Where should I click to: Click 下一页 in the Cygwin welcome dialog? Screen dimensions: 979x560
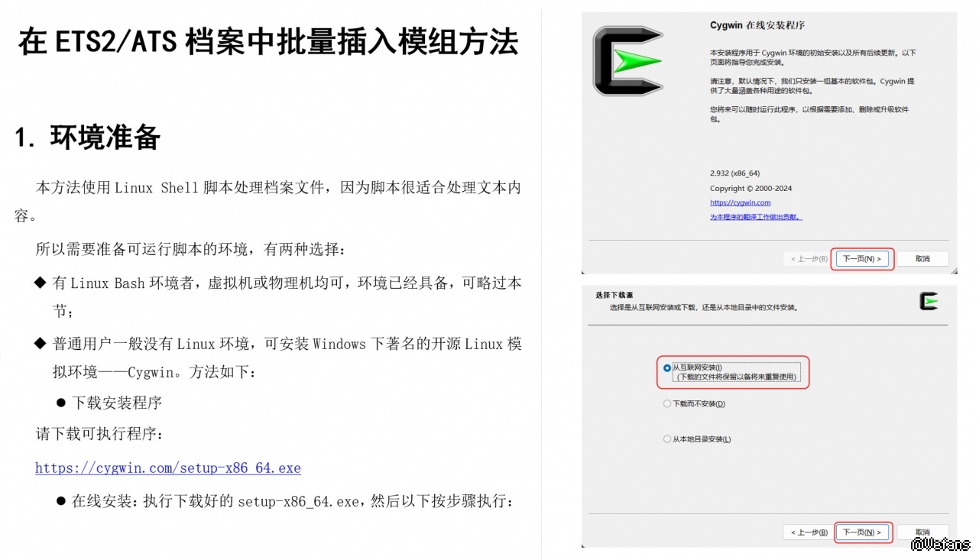862,259
